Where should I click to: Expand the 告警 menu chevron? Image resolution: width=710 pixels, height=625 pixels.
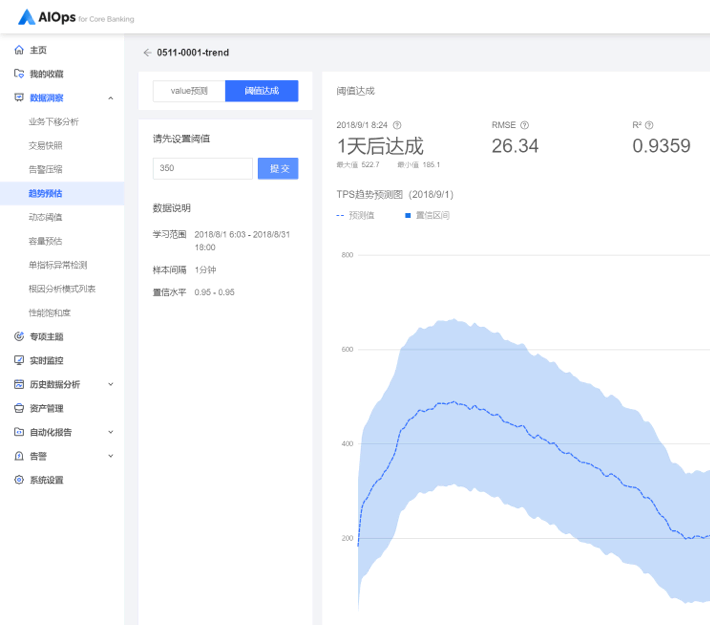pos(110,456)
